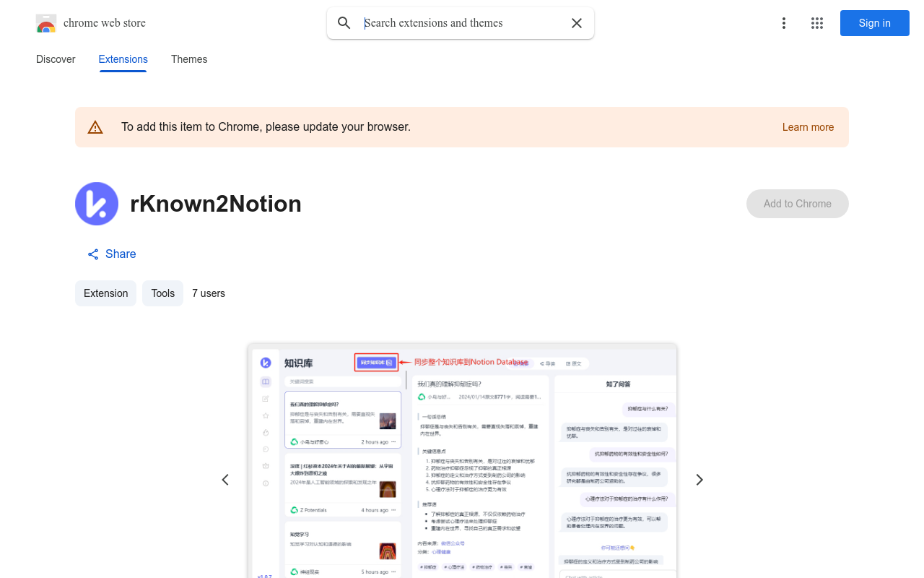Click the search magnifier icon
The image size is (924, 578).
click(x=344, y=23)
